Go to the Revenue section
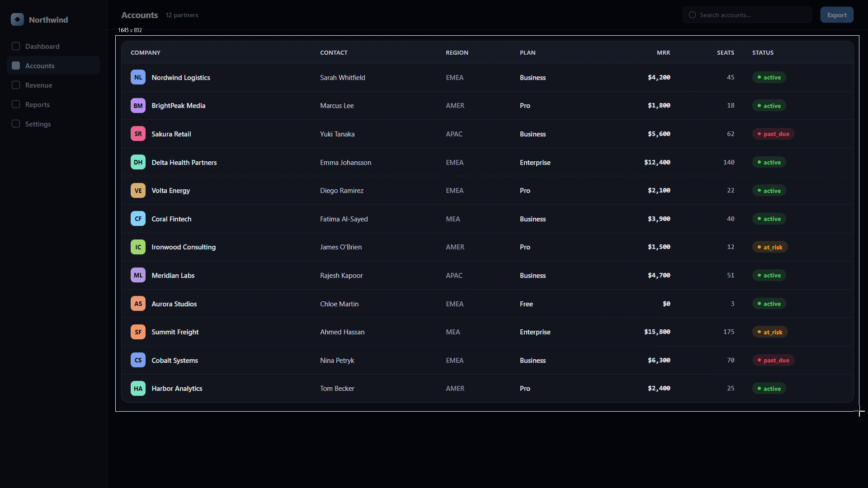 pyautogui.click(x=53, y=85)
